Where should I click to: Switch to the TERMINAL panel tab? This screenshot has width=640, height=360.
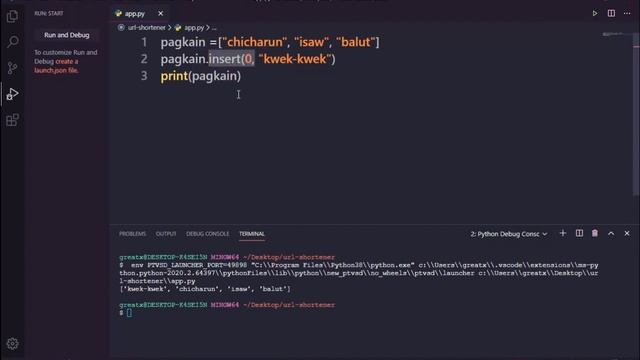click(252, 234)
